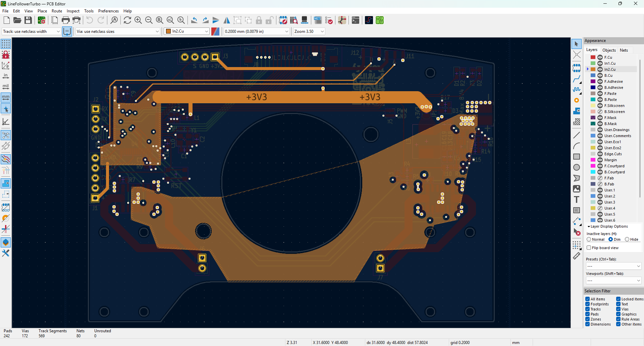The image size is (644, 346).
Task: Open the Route menu
Action: [x=57, y=11]
